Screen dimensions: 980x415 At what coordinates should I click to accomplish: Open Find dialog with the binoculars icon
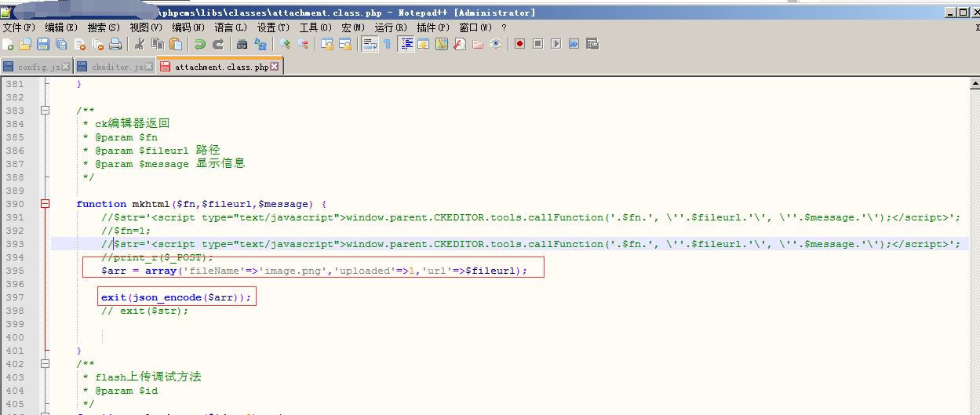coord(242,44)
